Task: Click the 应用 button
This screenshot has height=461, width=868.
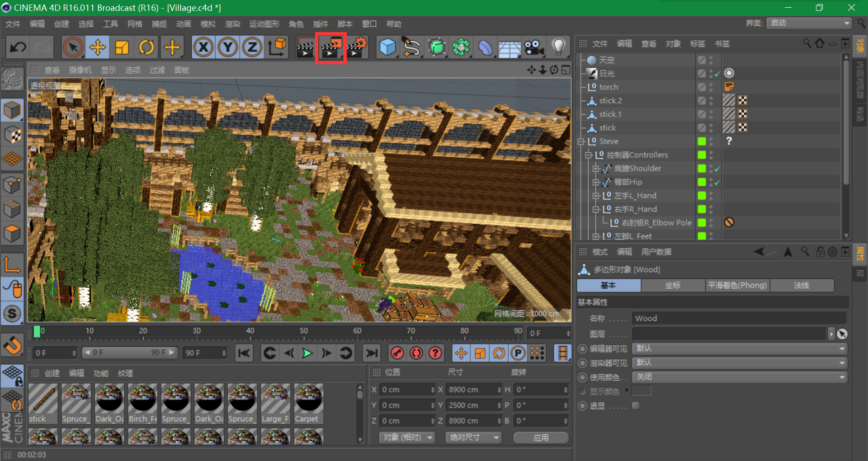Action: pyautogui.click(x=541, y=437)
